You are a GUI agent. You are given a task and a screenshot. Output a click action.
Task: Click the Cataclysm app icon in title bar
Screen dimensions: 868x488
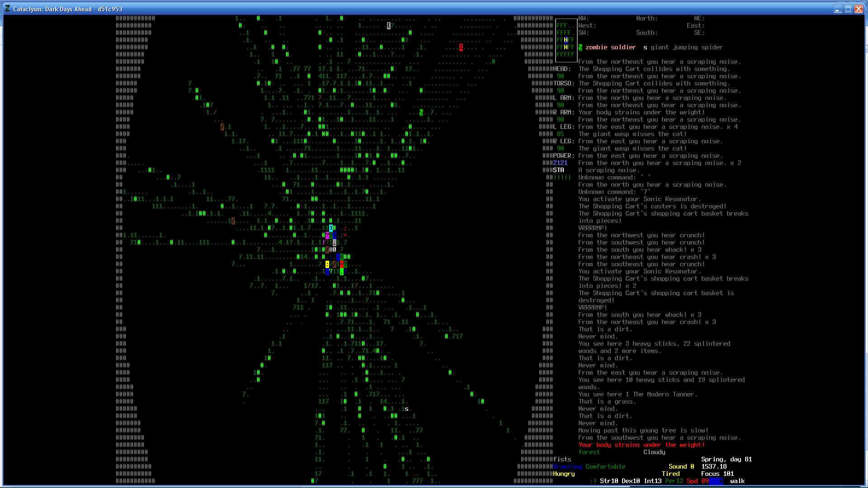pos(8,9)
